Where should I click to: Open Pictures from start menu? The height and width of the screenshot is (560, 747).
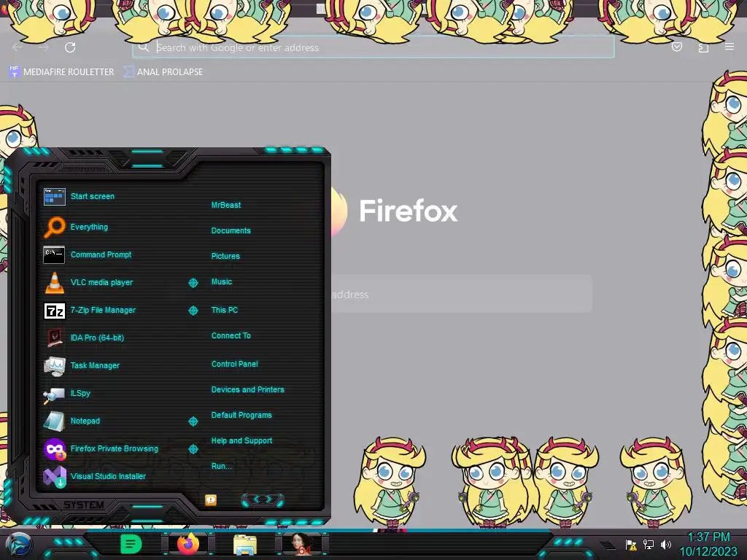[225, 256]
